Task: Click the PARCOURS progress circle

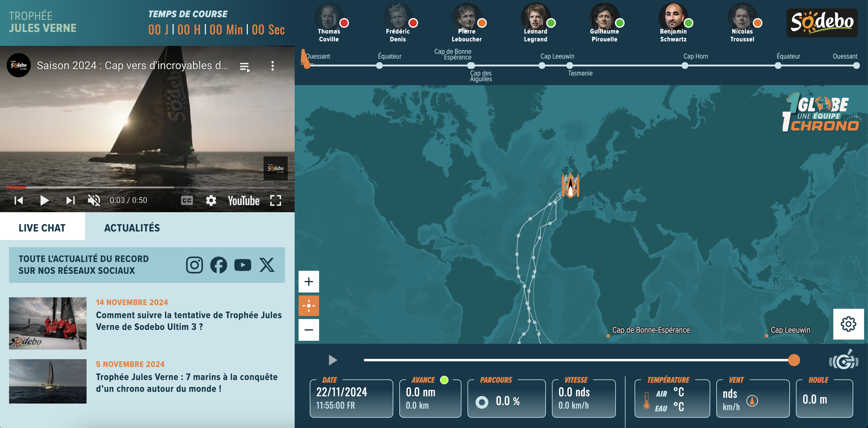Action: (482, 402)
